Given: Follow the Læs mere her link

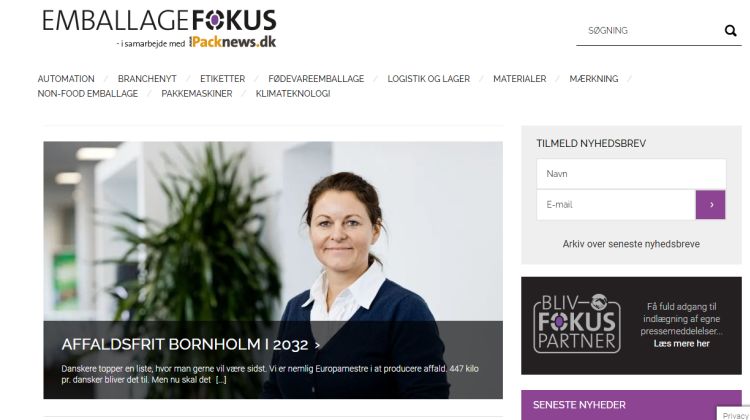Looking at the screenshot, I should pos(682,343).
